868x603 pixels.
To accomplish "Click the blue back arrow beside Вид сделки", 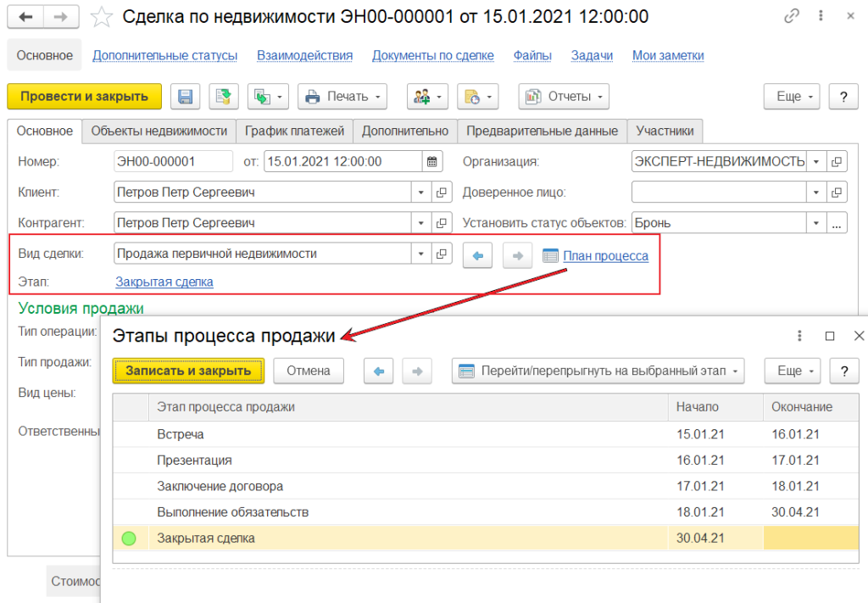I will pos(477,256).
